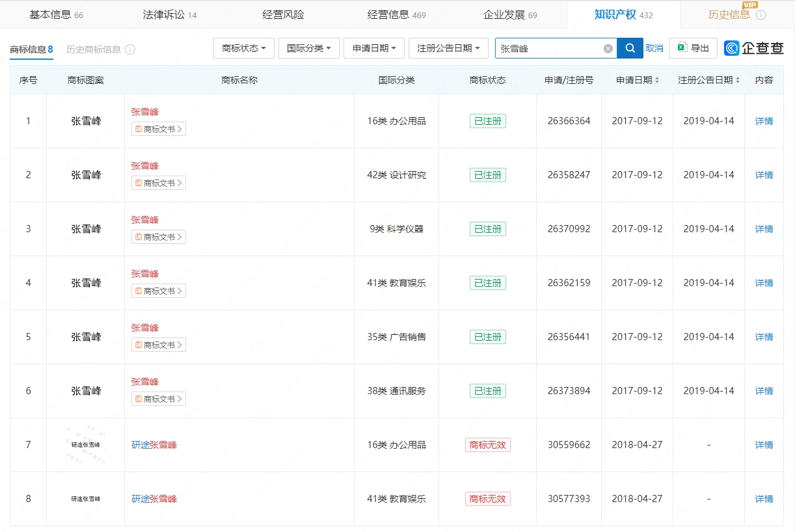Click 9类 科学仪器 classification cell
795x532 pixels.
click(x=397, y=229)
